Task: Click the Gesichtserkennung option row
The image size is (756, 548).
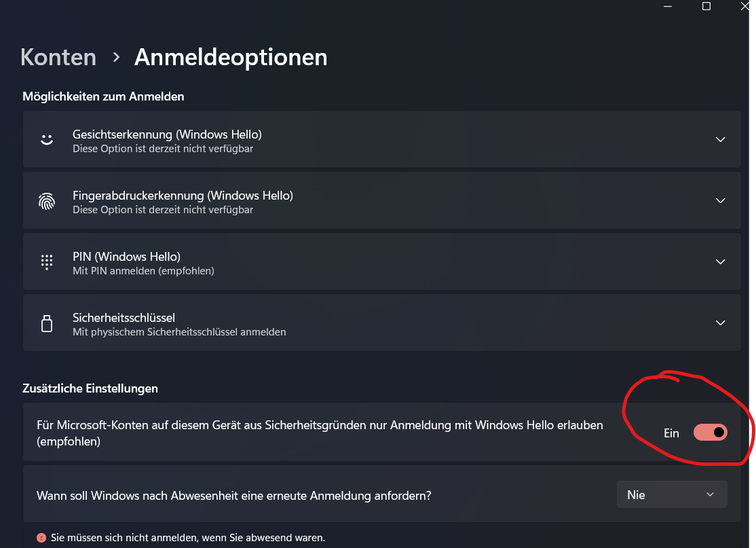Action: [x=380, y=139]
